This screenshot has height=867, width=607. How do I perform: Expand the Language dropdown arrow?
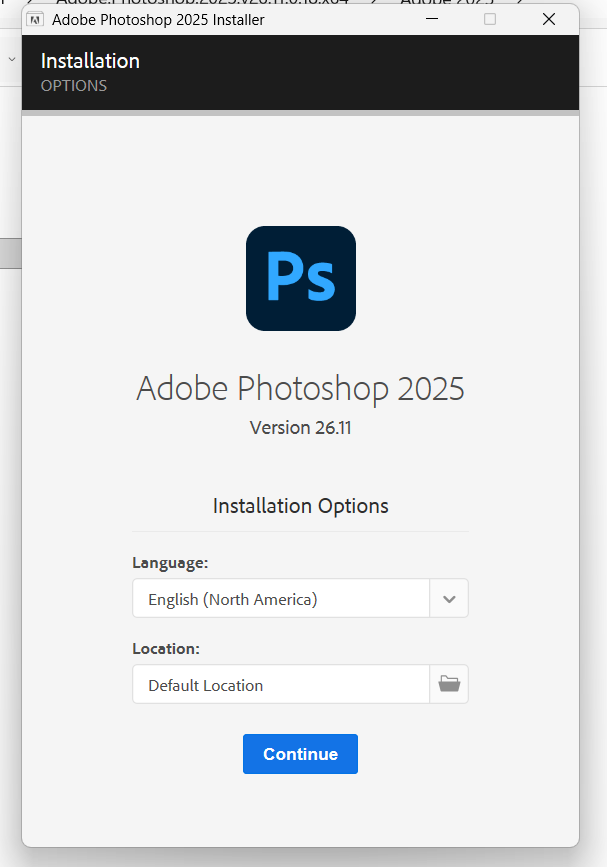coord(449,599)
